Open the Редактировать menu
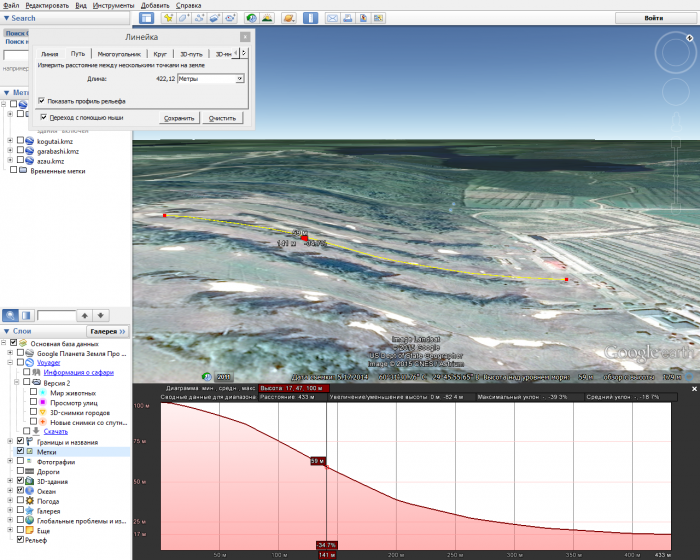This screenshot has height=560, width=700. click(47, 5)
